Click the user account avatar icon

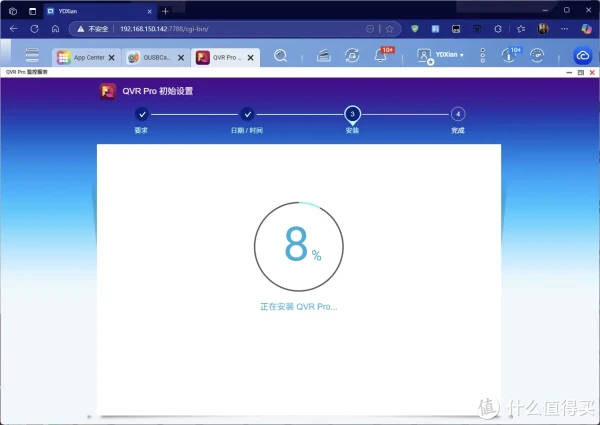tap(424, 56)
